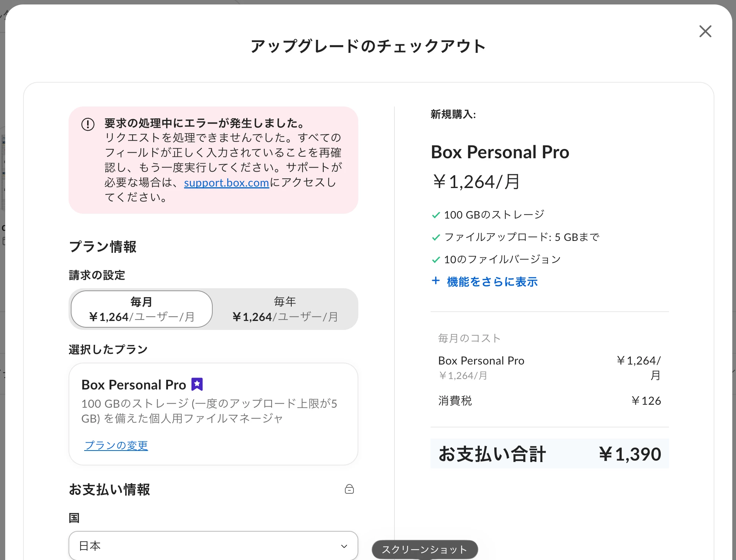Click the 選択したプラン label
736x560 pixels.
click(x=108, y=349)
